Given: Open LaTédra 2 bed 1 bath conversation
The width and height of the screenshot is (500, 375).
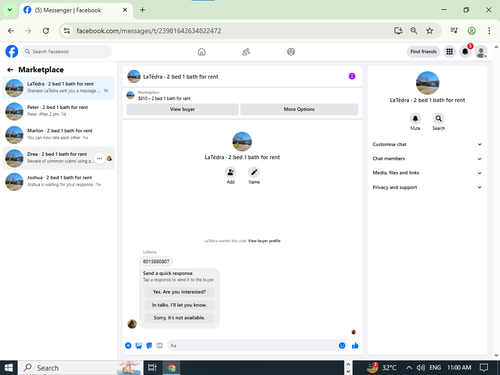Looking at the screenshot, I should click(x=59, y=88).
